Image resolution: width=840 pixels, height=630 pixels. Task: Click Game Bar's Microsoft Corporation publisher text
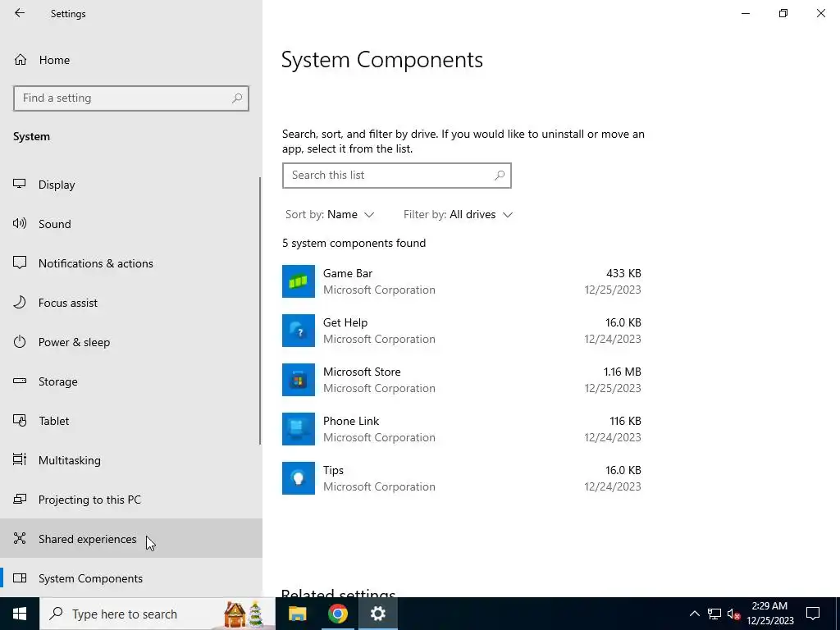point(379,290)
